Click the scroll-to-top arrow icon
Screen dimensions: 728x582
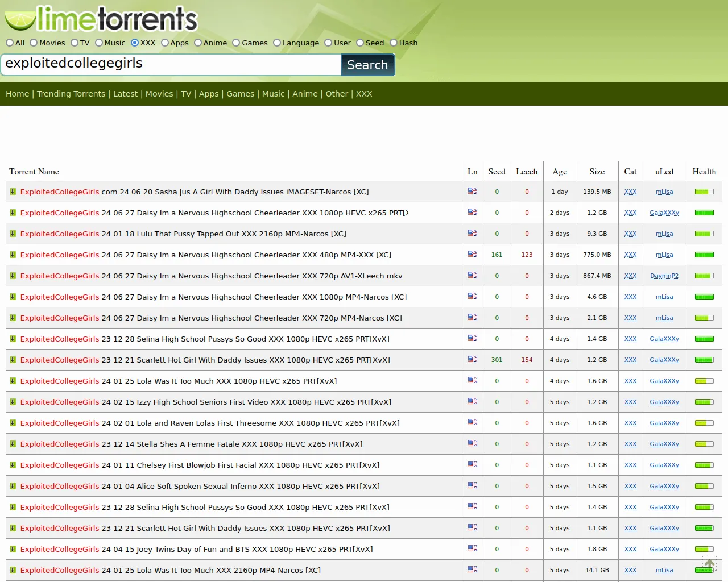point(709,564)
